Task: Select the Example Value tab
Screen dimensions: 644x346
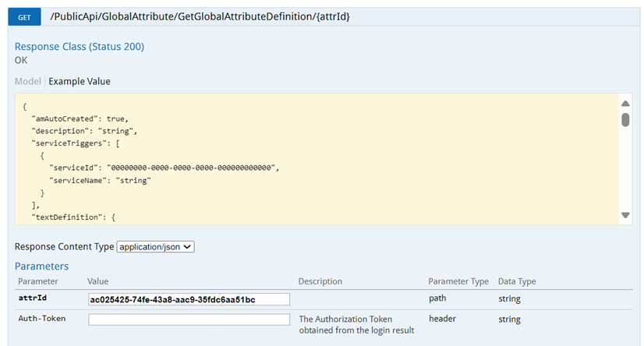Action: 80,81
